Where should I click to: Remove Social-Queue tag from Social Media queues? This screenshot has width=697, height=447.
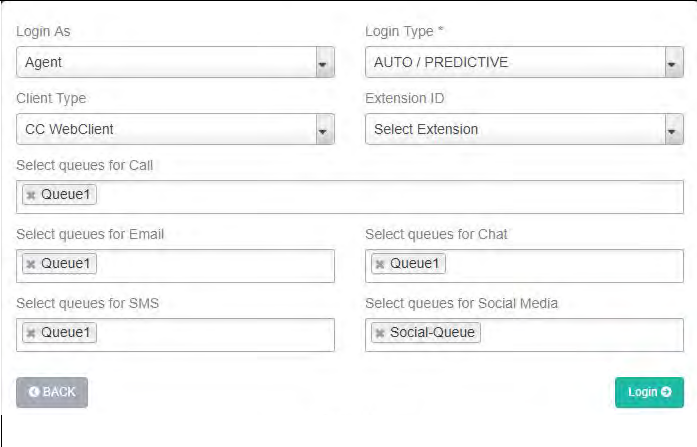pos(380,333)
